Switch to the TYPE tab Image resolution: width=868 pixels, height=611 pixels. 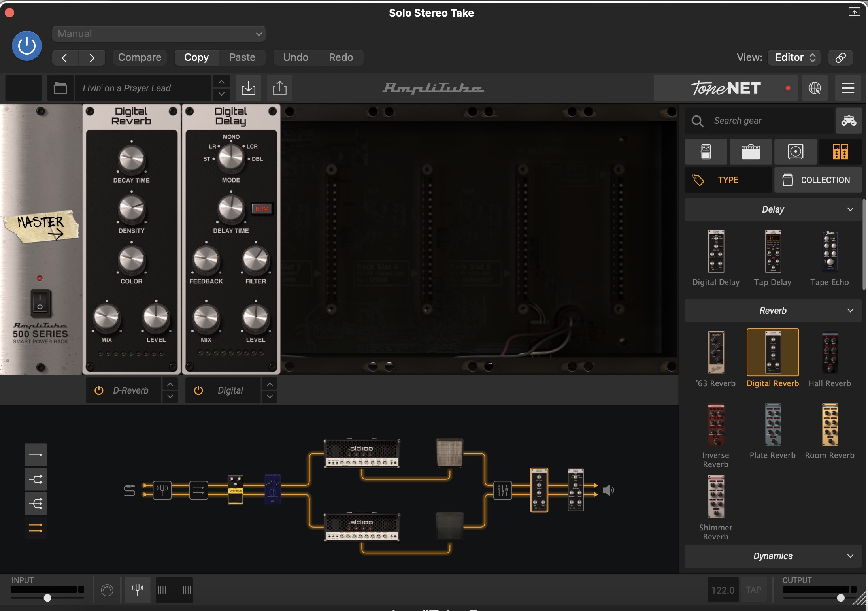728,180
